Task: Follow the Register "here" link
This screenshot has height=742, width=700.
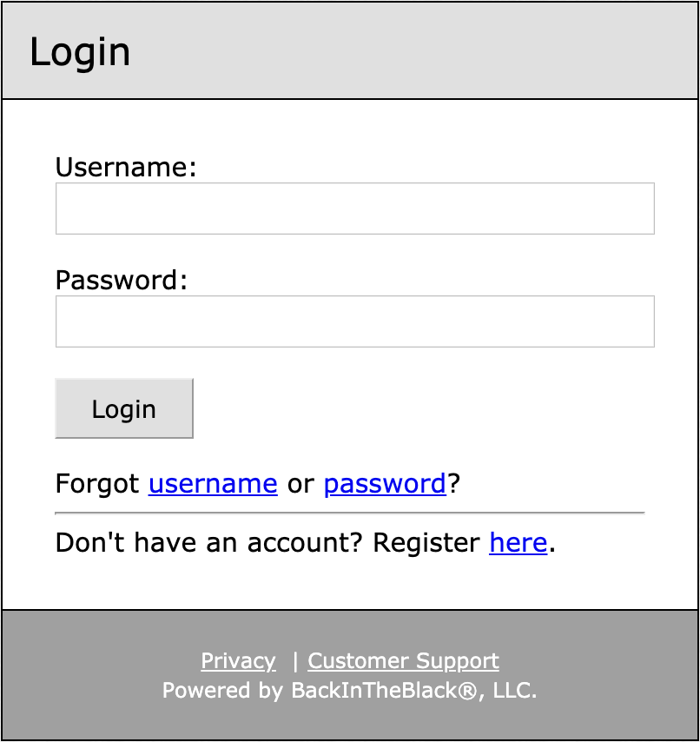Action: [518, 543]
